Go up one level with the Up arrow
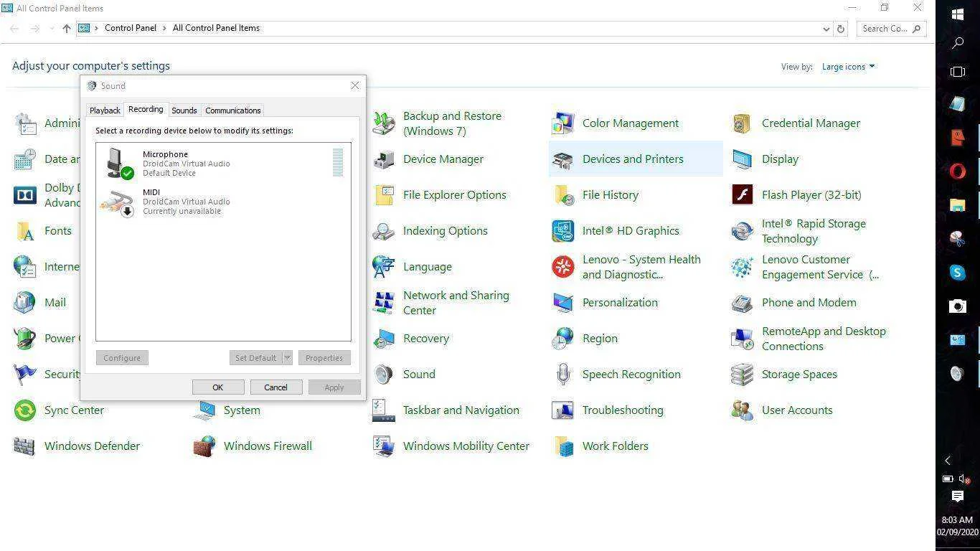980x551 pixels. tap(67, 29)
